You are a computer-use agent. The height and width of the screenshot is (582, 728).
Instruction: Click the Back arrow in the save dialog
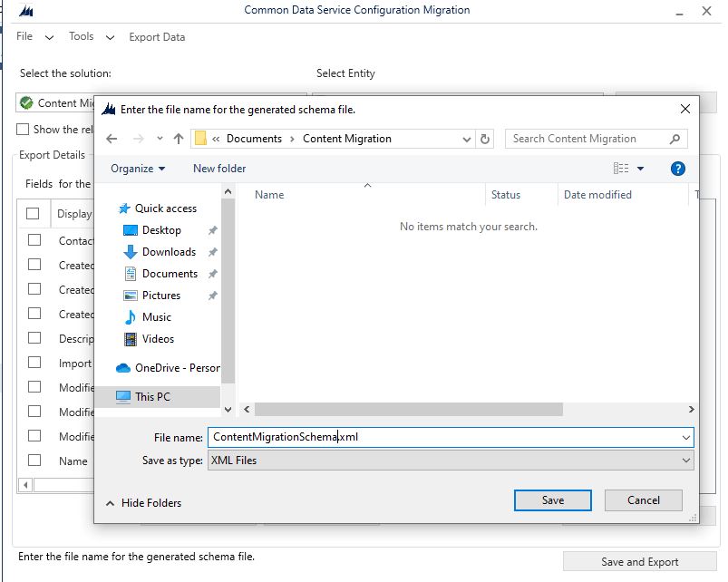pos(112,139)
